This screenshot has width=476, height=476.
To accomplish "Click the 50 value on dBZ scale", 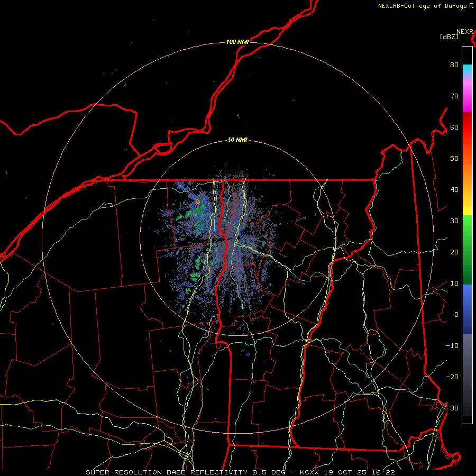I will 454,159.
